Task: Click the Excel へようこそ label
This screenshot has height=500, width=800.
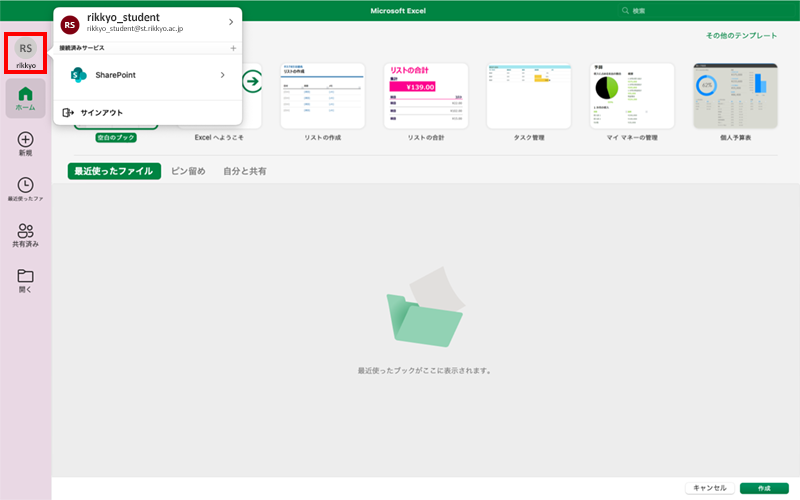Action: 219,138
